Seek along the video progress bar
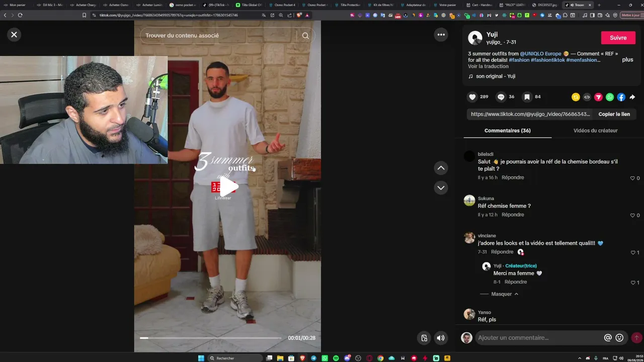 coord(210,338)
